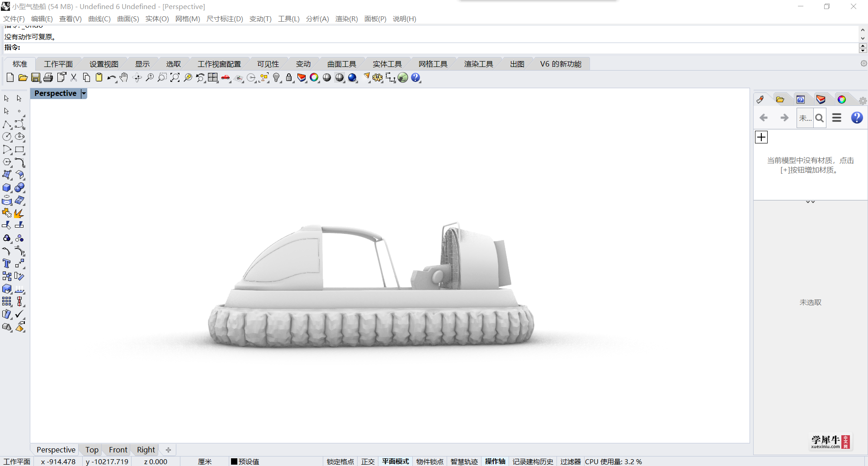Open help via blue question mark in panel
868x466 pixels.
point(857,118)
